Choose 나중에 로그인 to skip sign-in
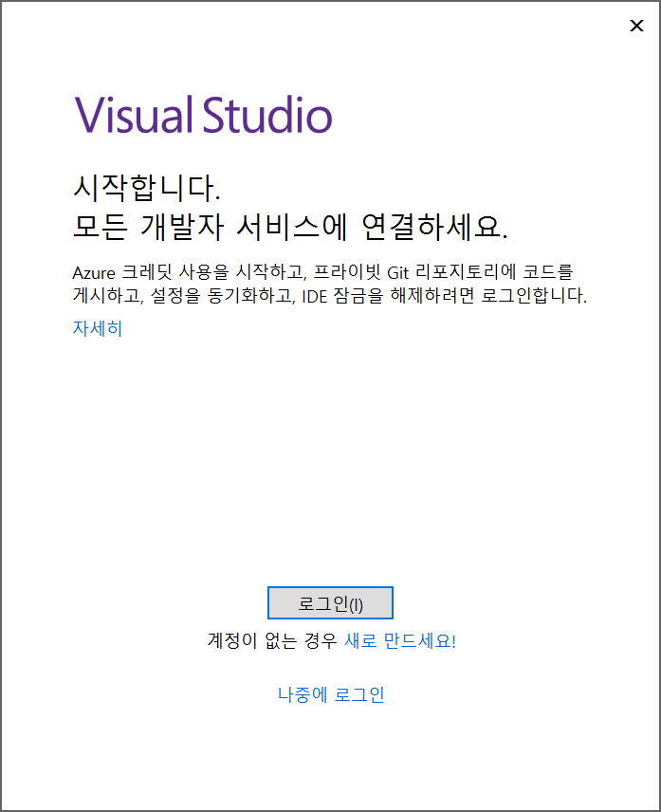This screenshot has height=812, width=661. click(331, 694)
